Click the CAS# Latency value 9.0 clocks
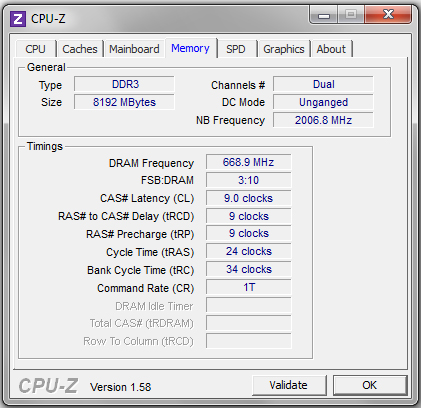The image size is (421, 408). 249,198
